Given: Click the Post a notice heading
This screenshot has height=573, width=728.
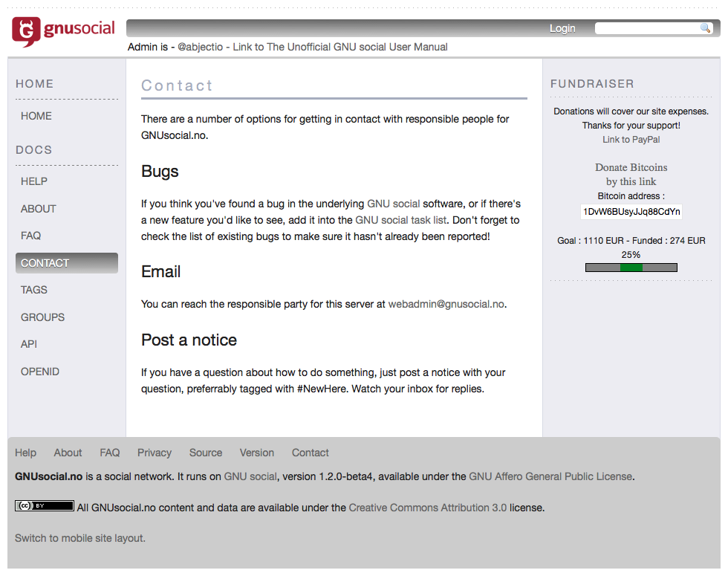Looking at the screenshot, I should 189,340.
